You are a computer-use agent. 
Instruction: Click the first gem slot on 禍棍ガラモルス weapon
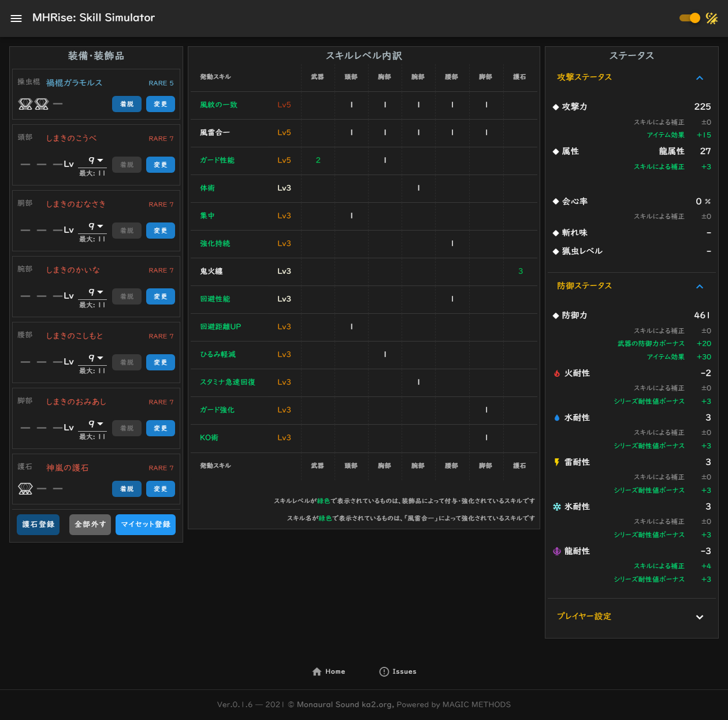coord(25,104)
